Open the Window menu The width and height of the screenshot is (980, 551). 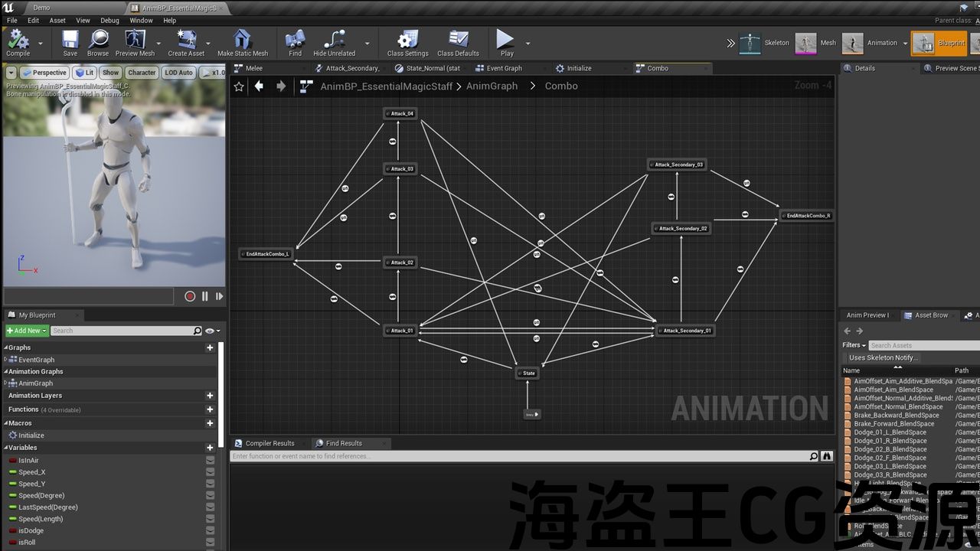[141, 21]
